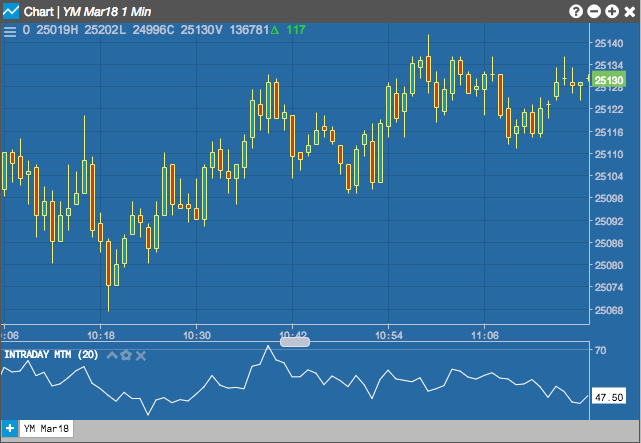Close the chart widget
641x443 pixels.
[630, 11]
